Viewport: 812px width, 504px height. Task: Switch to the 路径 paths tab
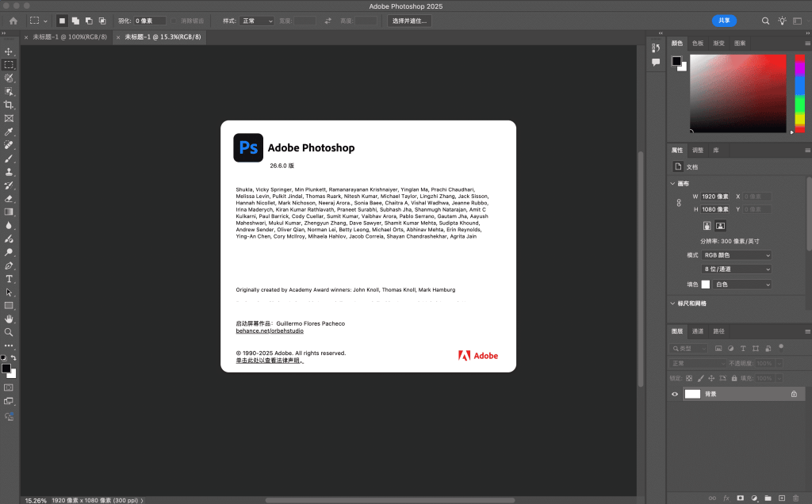[718, 331]
